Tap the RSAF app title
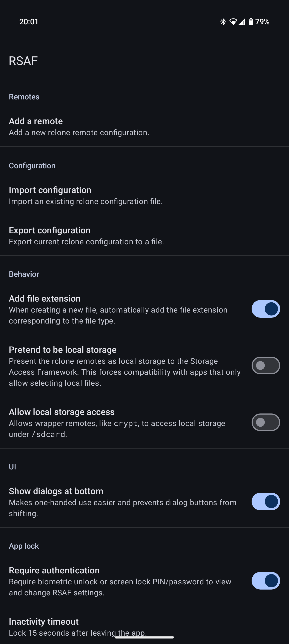 pyautogui.click(x=23, y=61)
